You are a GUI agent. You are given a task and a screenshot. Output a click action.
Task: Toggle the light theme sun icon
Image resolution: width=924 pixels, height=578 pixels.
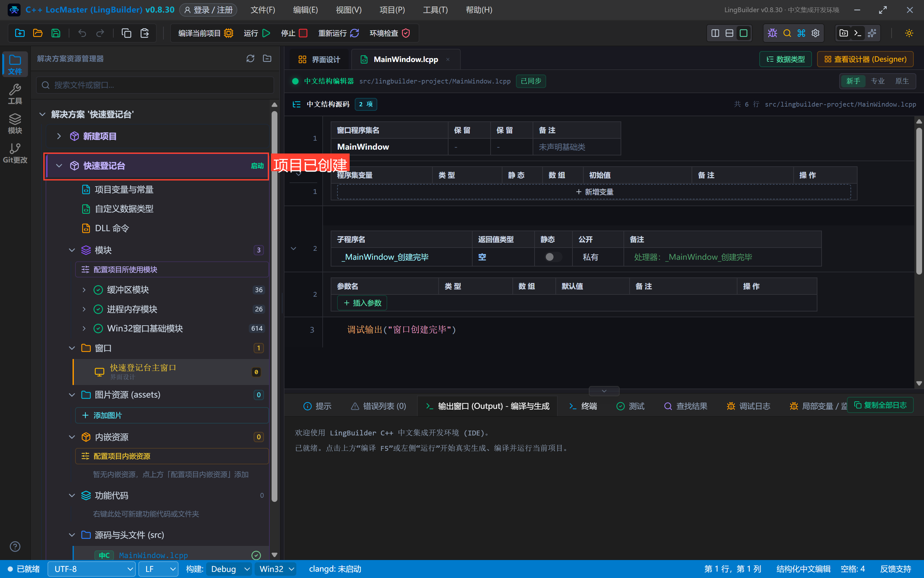click(x=909, y=33)
